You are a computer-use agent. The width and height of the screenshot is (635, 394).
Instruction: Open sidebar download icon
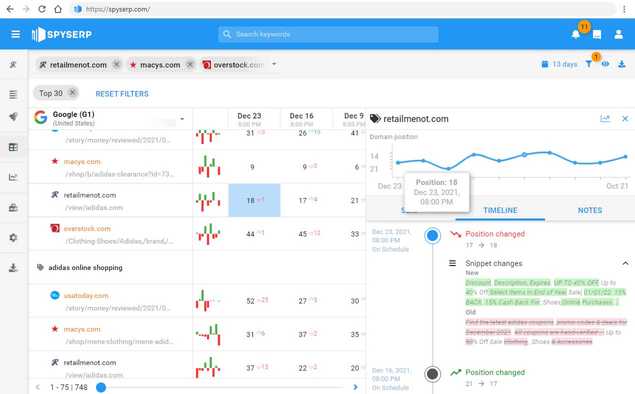13,267
